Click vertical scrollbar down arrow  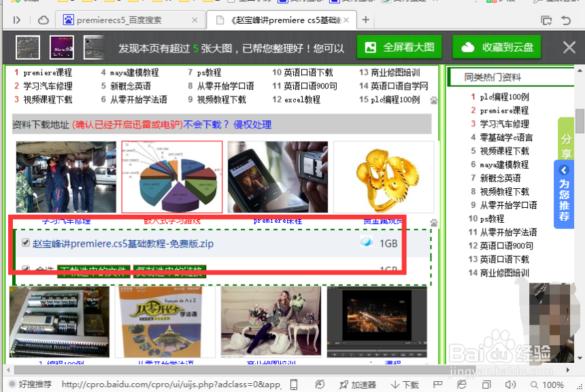[580, 358]
